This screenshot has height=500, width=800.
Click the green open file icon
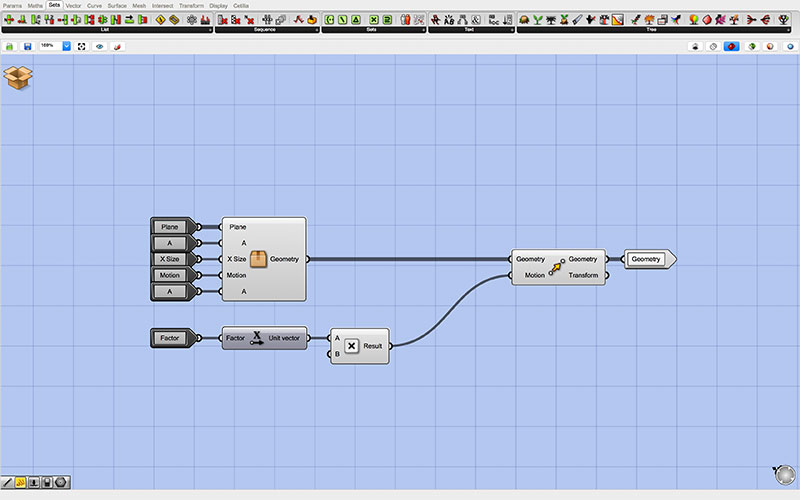(x=9, y=46)
